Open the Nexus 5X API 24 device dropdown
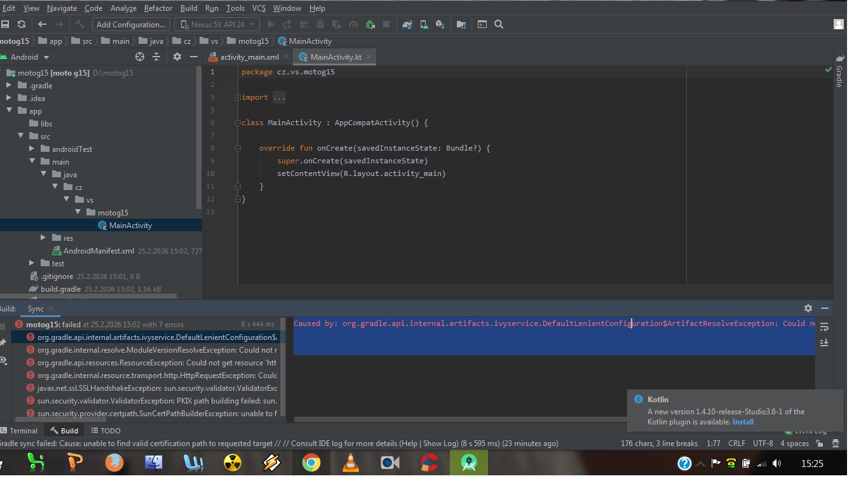 217,24
